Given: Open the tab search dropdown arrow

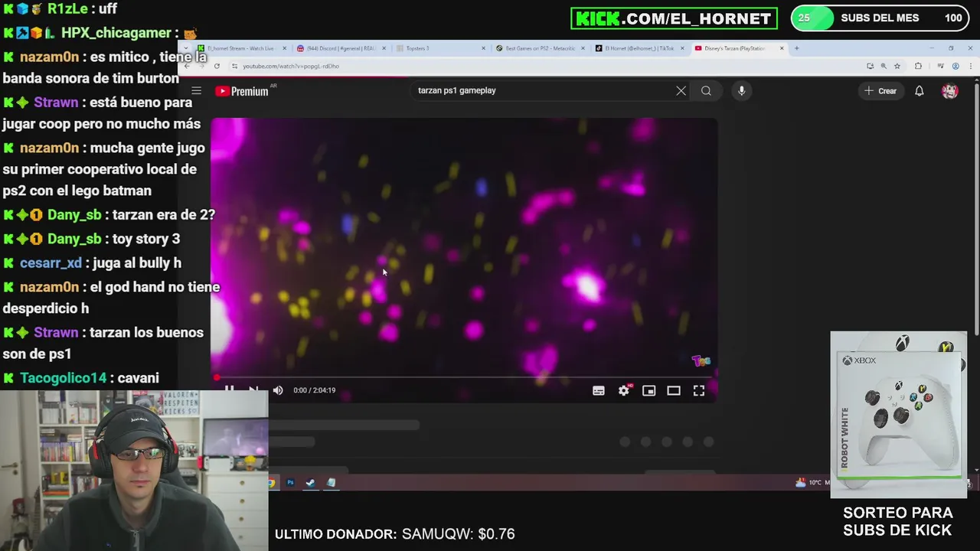Looking at the screenshot, I should [x=185, y=48].
